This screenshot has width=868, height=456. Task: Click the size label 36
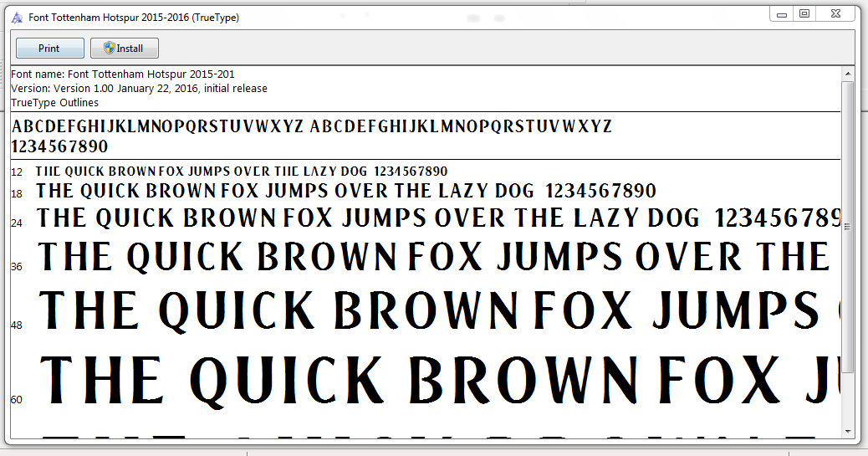point(17,267)
